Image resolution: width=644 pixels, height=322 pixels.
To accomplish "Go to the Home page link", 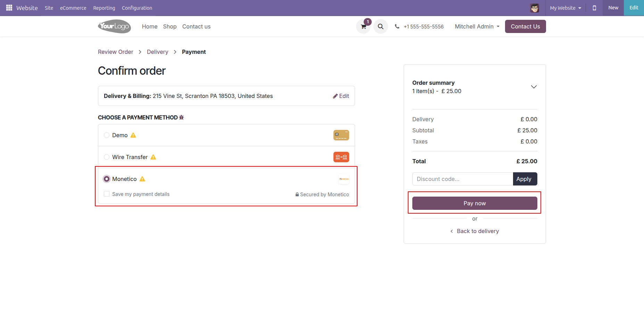I will tap(150, 26).
